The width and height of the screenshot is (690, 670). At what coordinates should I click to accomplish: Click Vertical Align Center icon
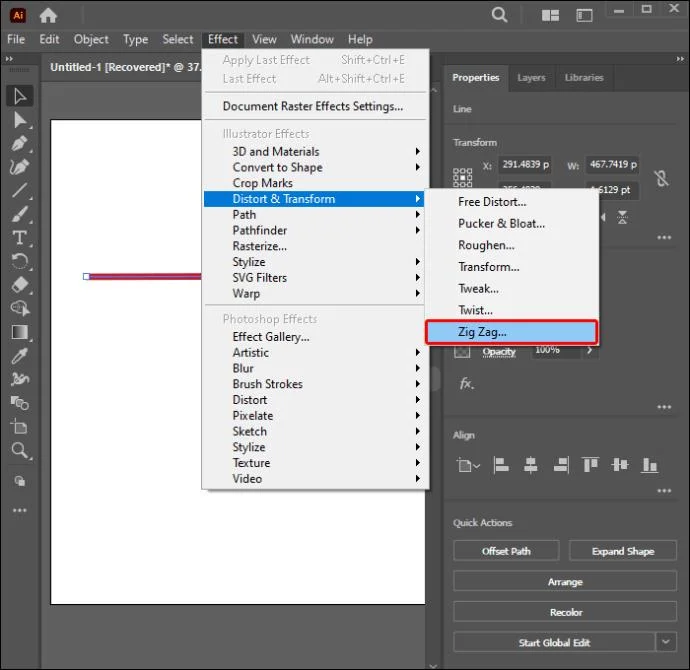[620, 465]
